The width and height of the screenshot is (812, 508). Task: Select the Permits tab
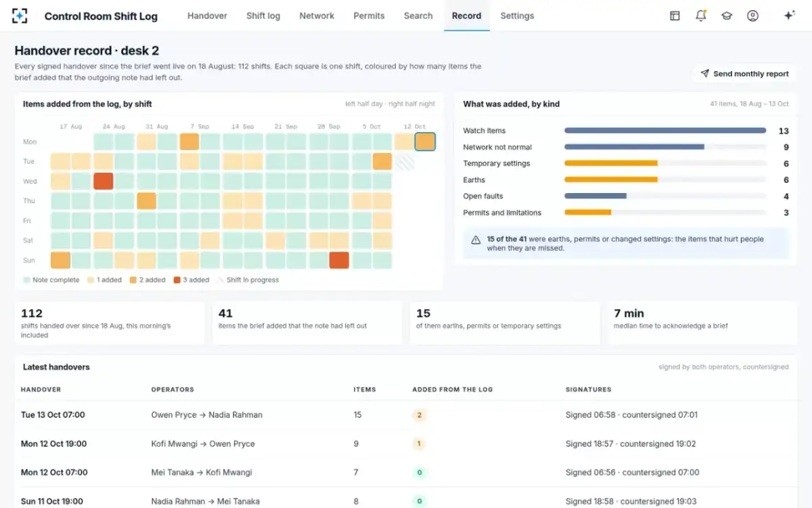pos(369,16)
